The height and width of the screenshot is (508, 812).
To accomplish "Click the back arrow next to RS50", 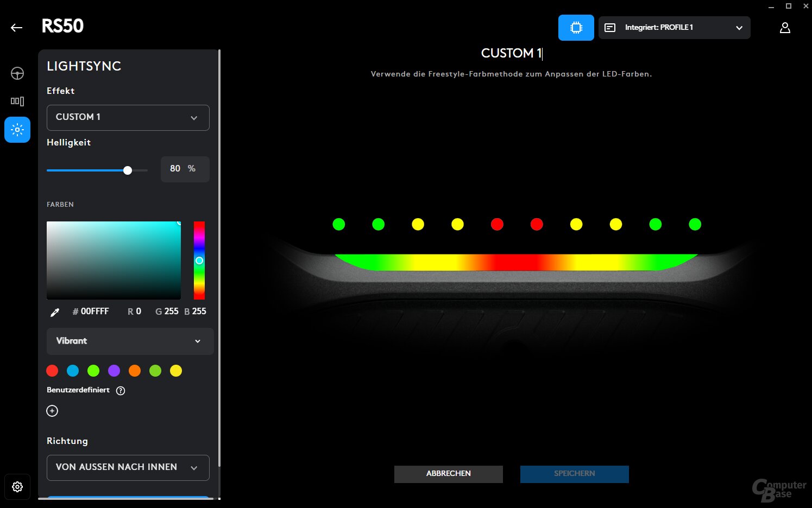I will (x=16, y=27).
